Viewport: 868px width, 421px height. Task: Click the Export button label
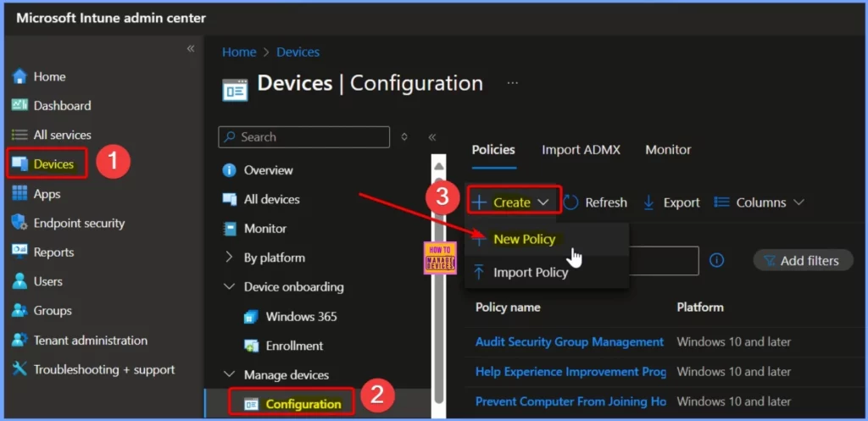pyautogui.click(x=682, y=203)
